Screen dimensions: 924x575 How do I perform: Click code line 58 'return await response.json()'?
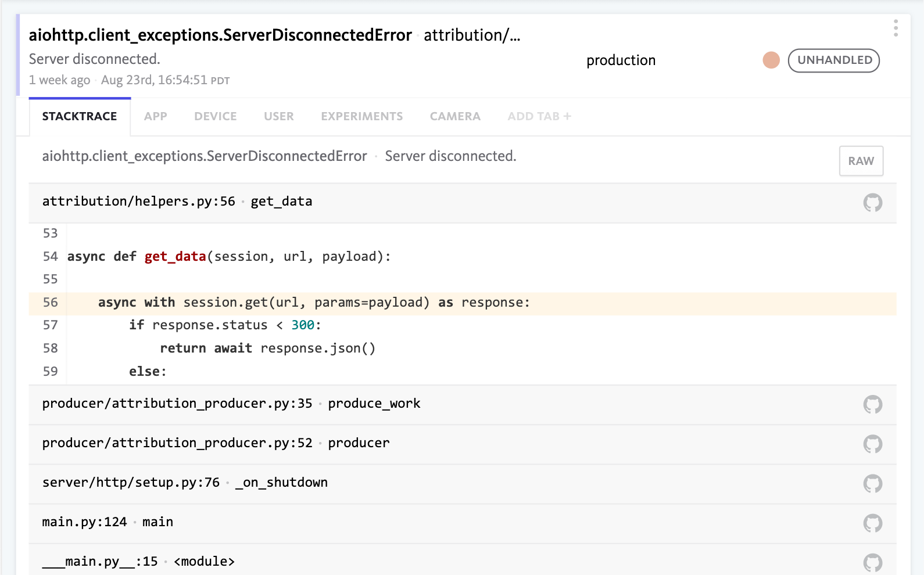pos(268,348)
